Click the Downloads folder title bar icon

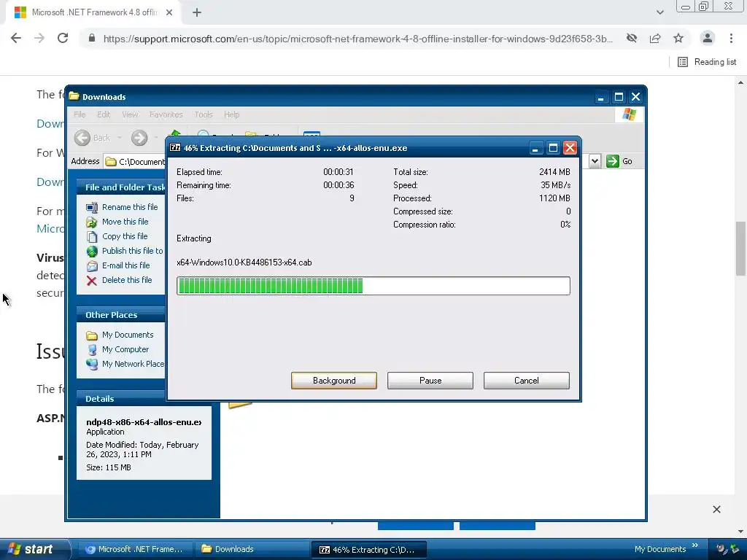pos(74,96)
